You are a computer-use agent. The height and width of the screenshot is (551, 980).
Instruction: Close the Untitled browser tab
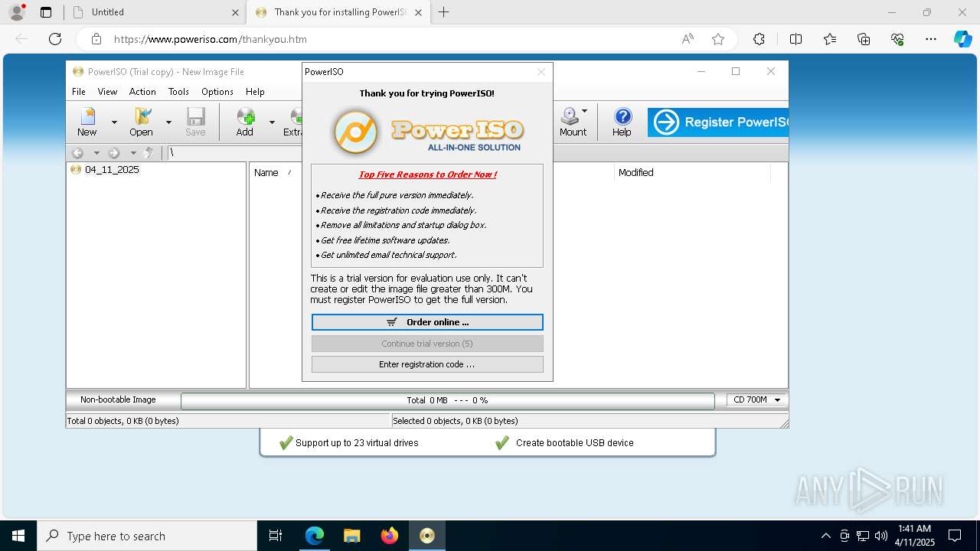click(236, 12)
